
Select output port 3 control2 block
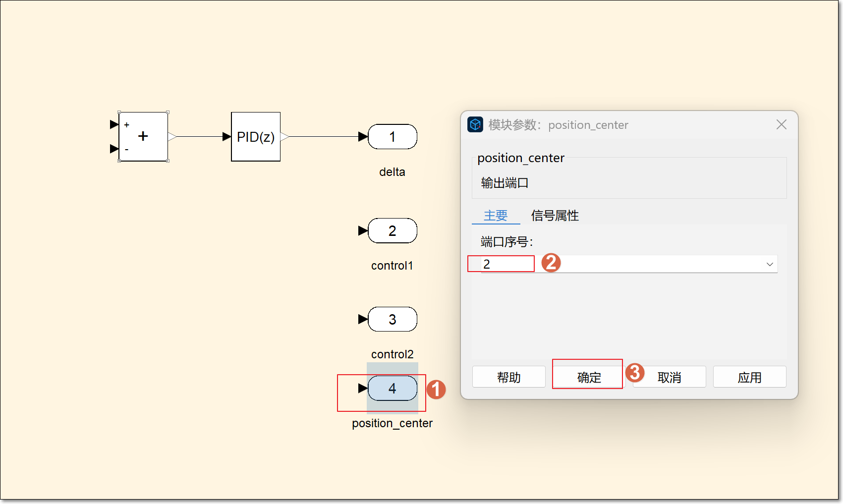(393, 319)
